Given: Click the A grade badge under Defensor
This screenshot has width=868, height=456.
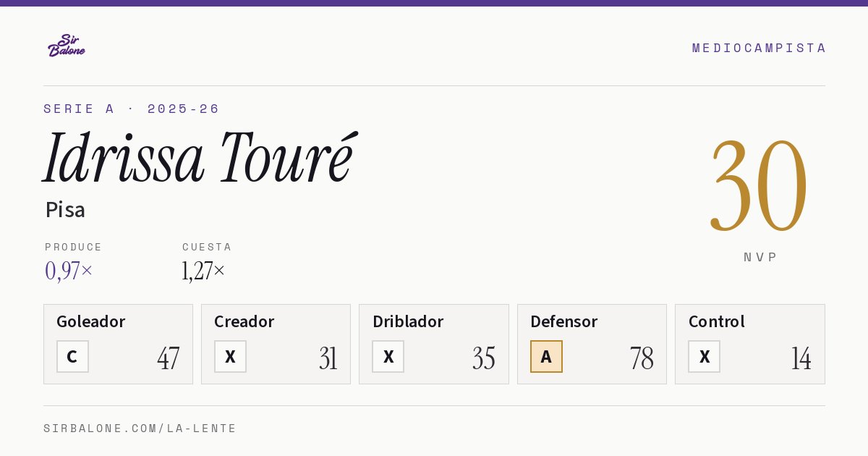Looking at the screenshot, I should (x=546, y=357).
